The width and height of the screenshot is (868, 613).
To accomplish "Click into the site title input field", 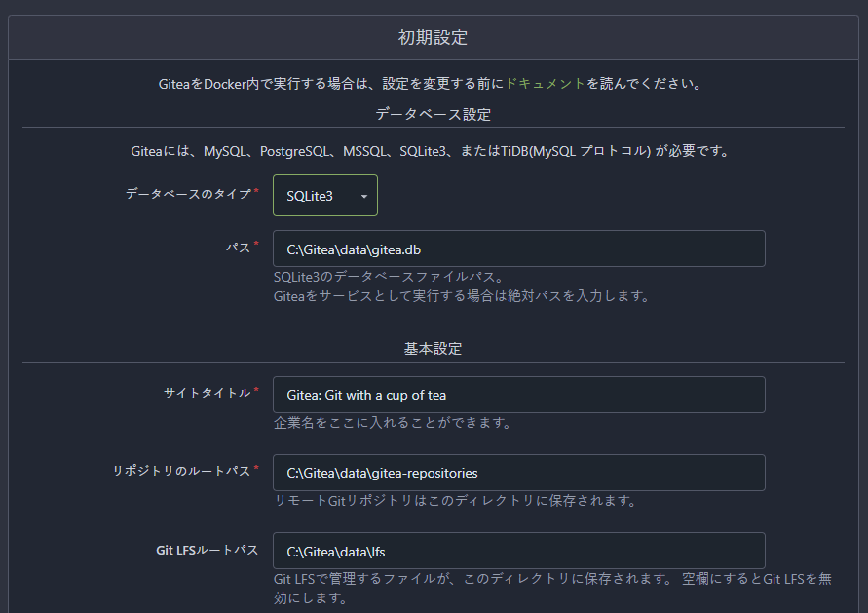I will (516, 395).
